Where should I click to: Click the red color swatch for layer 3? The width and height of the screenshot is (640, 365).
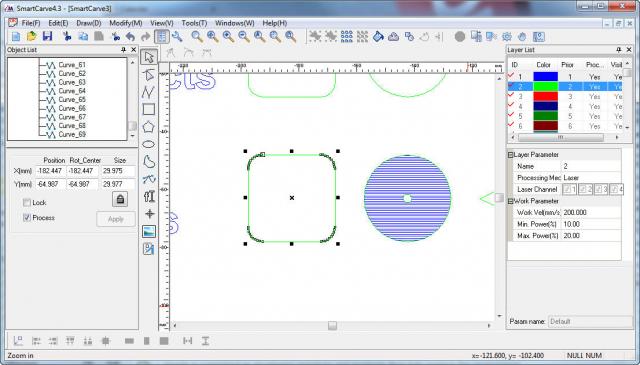[x=545, y=97]
